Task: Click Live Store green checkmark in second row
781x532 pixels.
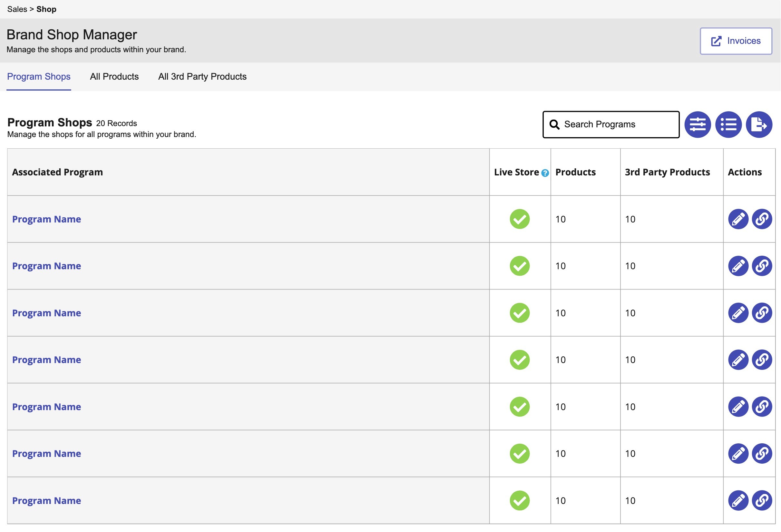Action: tap(520, 266)
